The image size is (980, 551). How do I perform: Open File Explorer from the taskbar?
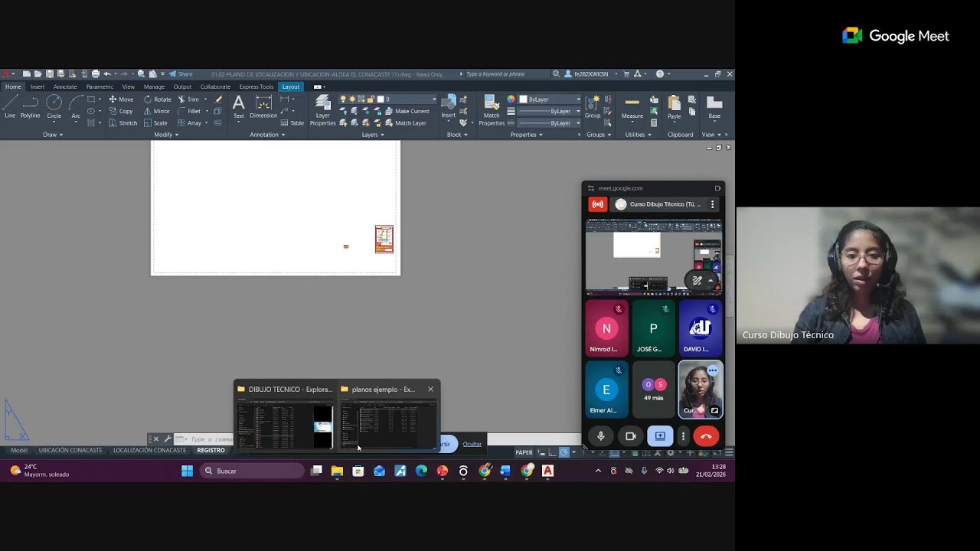pos(337,471)
